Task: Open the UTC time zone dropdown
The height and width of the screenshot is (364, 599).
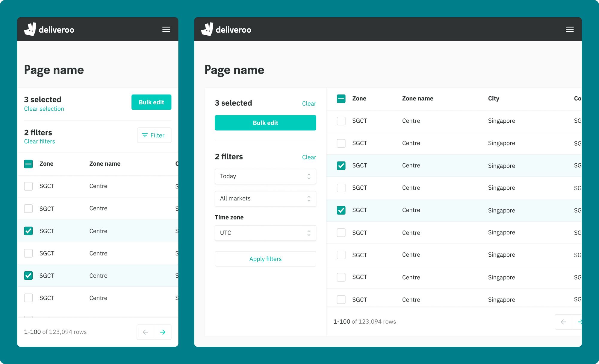Action: pyautogui.click(x=265, y=233)
